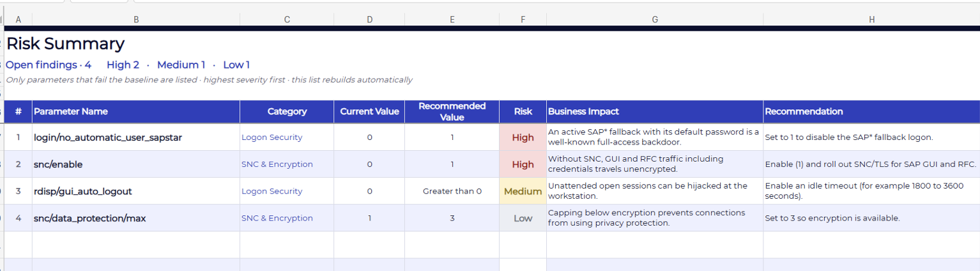Viewport: 980px width, 271px height.
Task: Click the 'Parameter Name' header cell
Action: (136, 111)
